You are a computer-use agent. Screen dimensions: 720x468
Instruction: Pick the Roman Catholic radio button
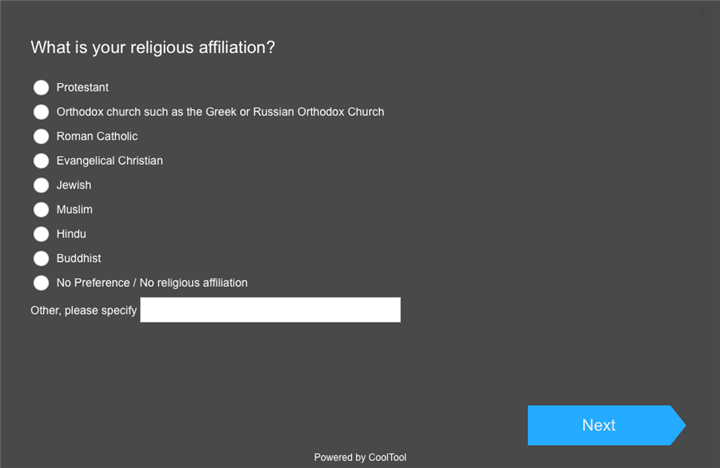[41, 136]
